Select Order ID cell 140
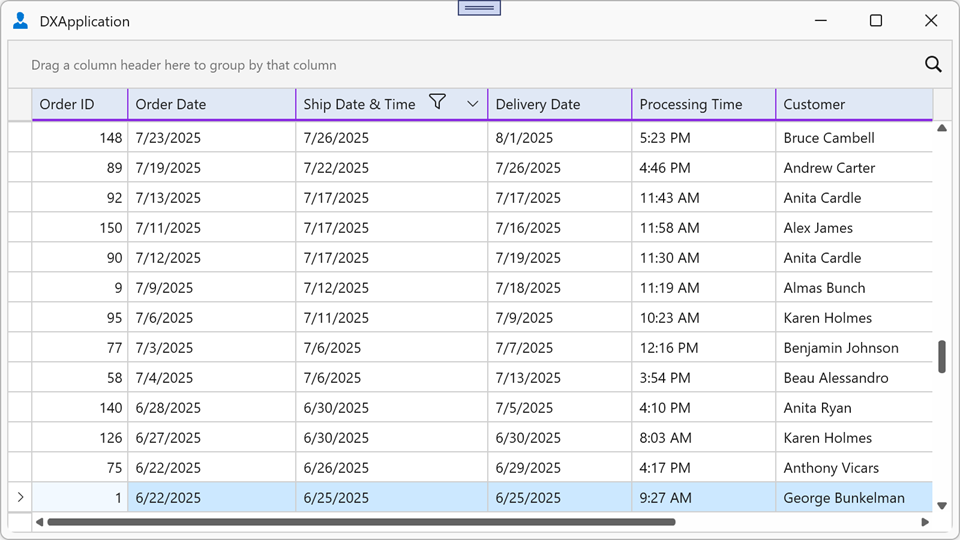This screenshot has width=960, height=540. [x=80, y=408]
